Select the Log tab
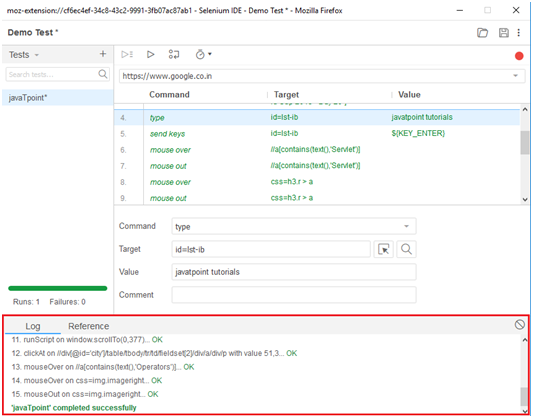 (x=33, y=326)
